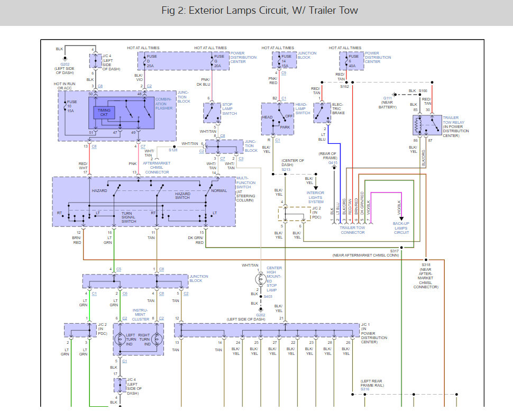
Task: Select connector C5 above the lower junction block
Action: (x=119, y=269)
